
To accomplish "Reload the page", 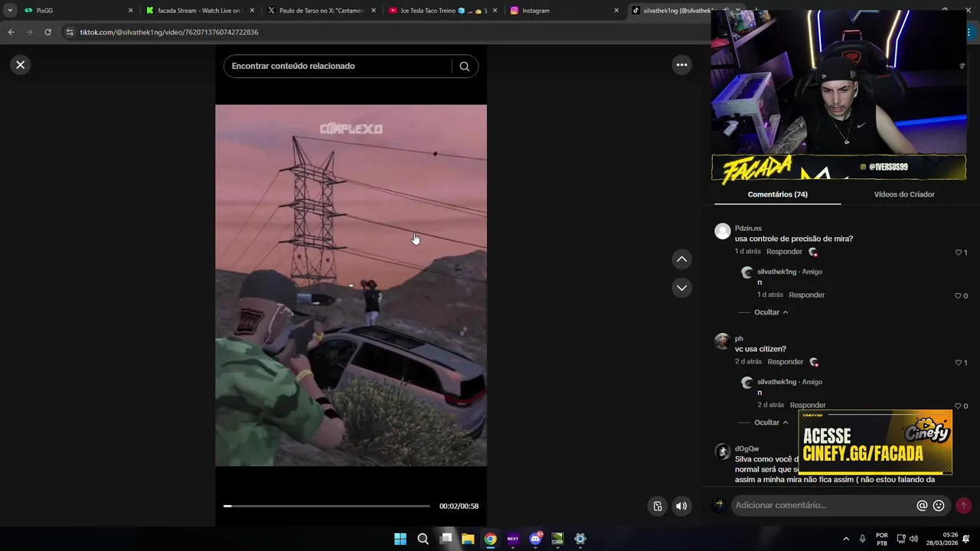I will click(47, 32).
